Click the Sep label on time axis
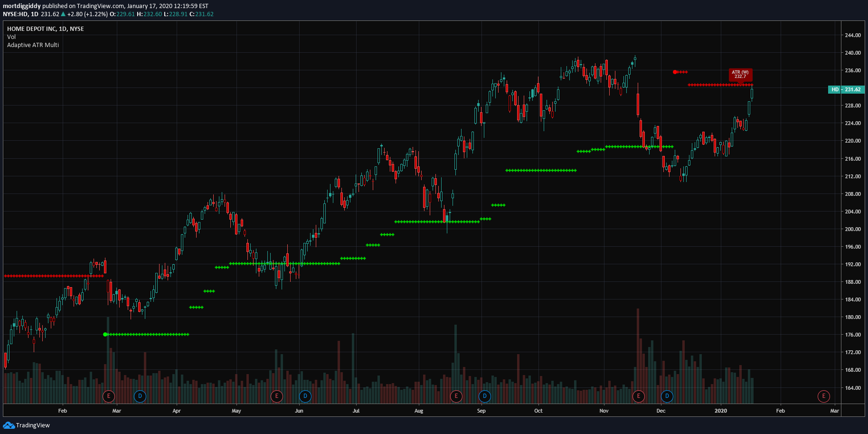Viewport: 868px width, 434px height. click(x=481, y=411)
